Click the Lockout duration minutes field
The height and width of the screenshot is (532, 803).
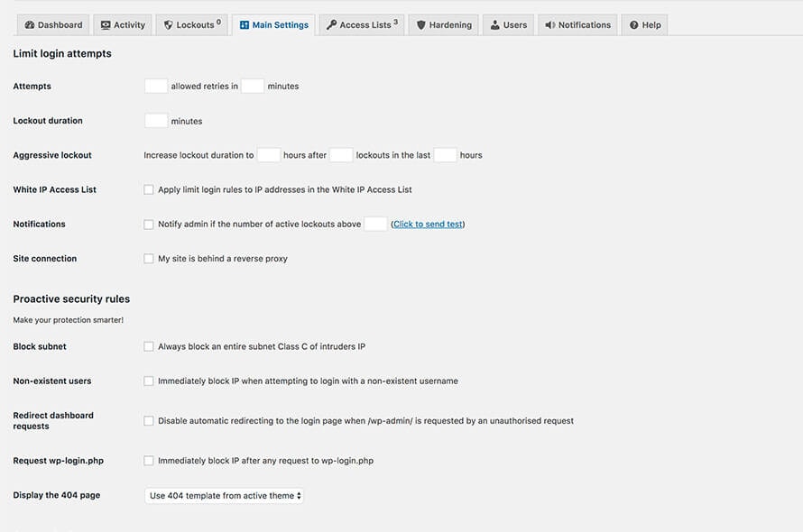pos(156,121)
